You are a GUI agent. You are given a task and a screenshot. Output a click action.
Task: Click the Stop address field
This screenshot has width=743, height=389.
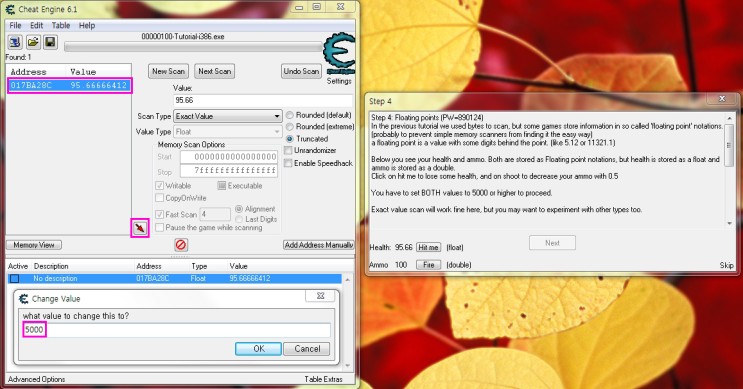(229, 170)
